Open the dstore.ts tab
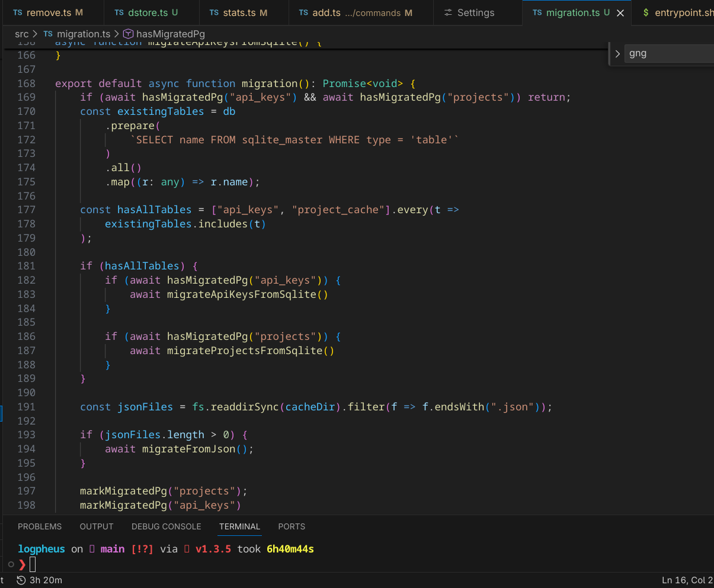This screenshot has height=588, width=714. pyautogui.click(x=146, y=12)
